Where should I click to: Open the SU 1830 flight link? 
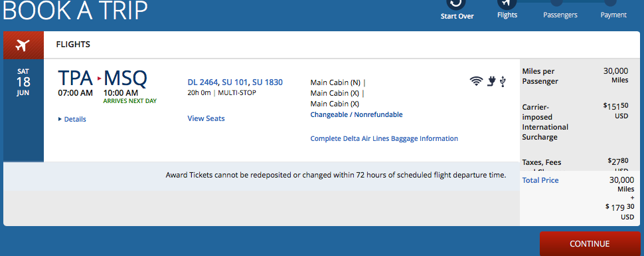point(268,82)
